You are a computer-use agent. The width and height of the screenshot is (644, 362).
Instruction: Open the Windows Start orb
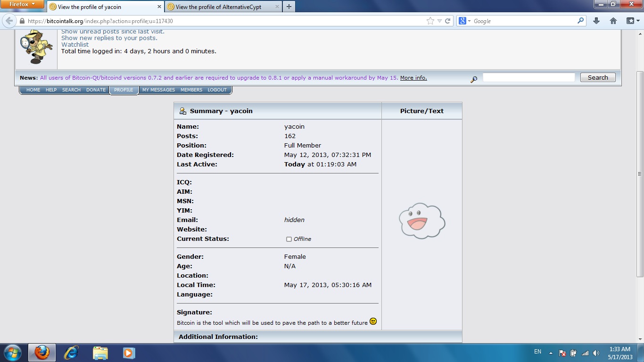point(12,352)
